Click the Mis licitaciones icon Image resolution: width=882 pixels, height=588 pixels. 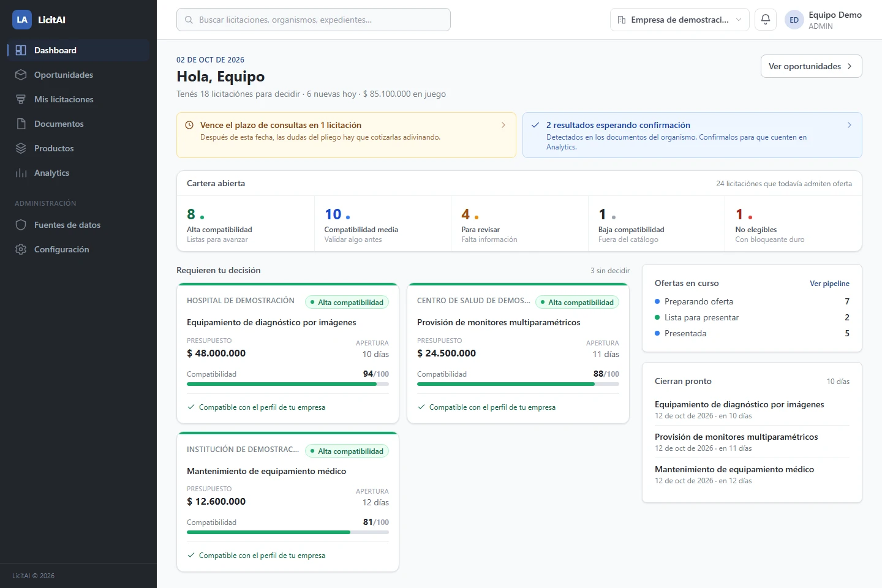(x=21, y=99)
